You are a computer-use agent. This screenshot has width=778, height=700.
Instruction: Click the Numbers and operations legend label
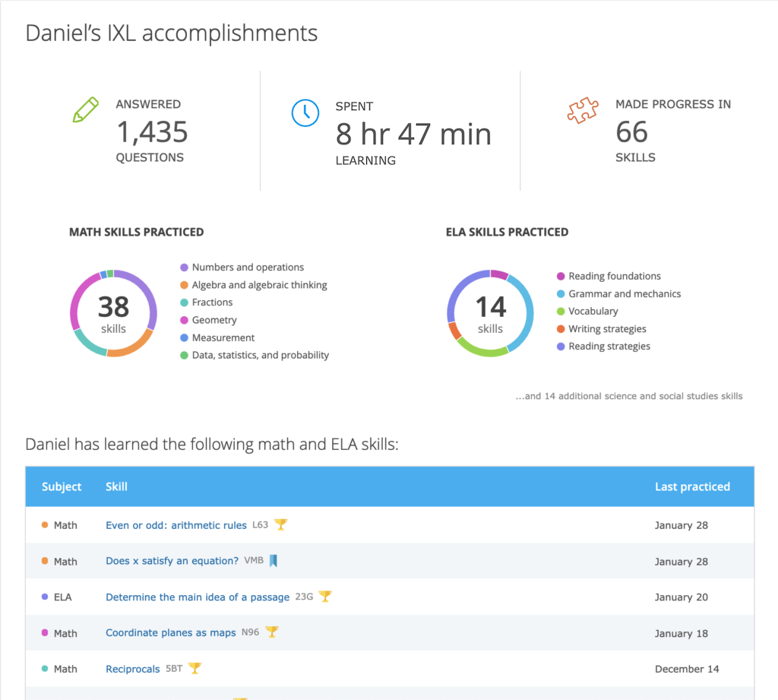pyautogui.click(x=248, y=267)
